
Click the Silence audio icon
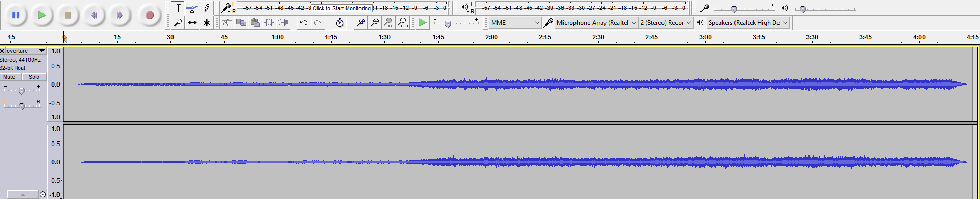(x=283, y=22)
